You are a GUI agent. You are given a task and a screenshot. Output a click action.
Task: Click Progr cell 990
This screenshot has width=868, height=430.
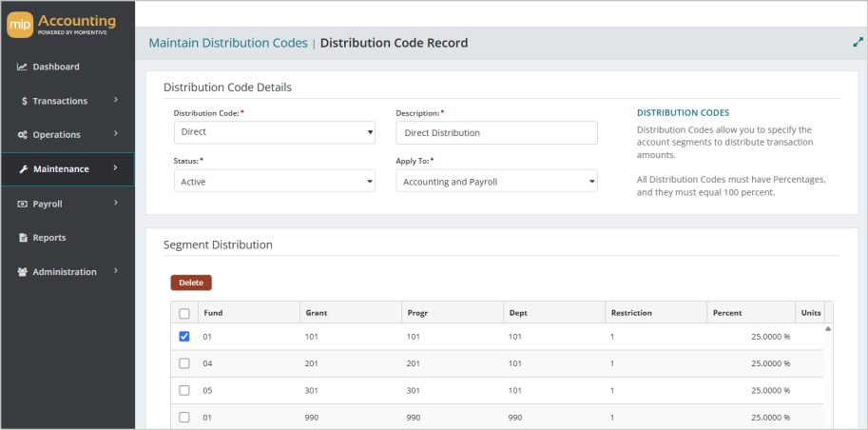453,418
